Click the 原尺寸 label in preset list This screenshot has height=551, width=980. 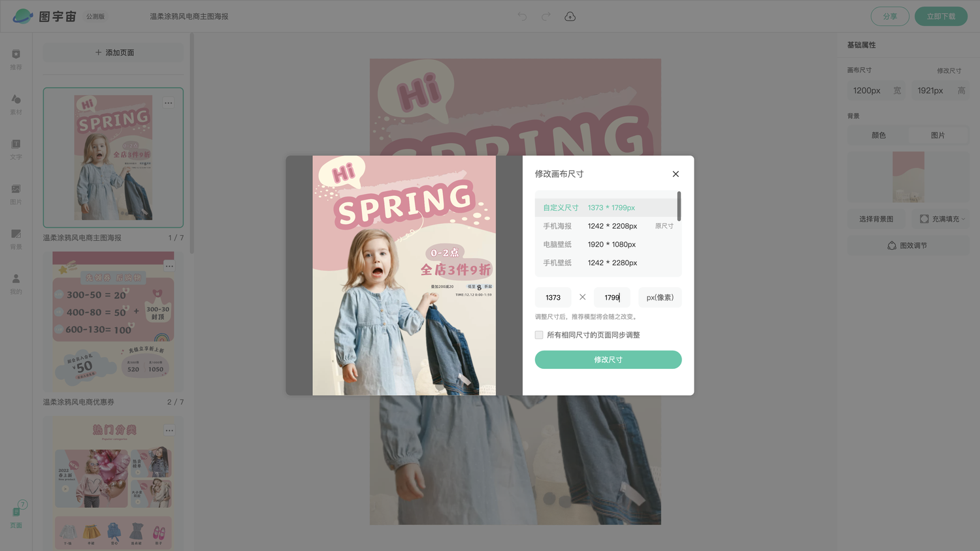point(664,226)
